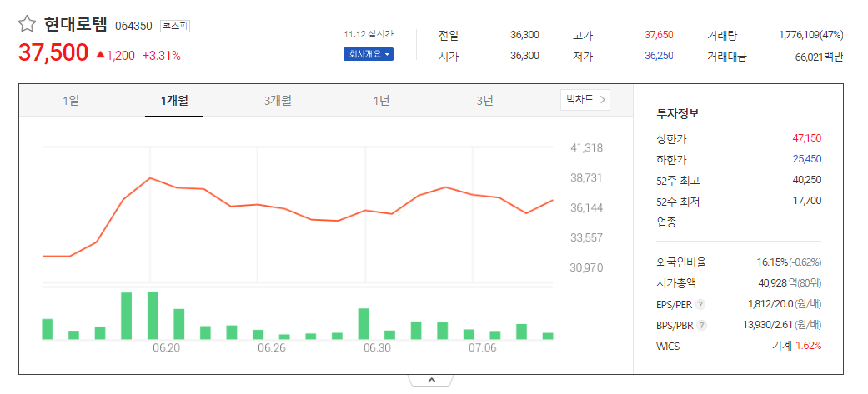
Task: Open 빅차트 full chart view
Action: coord(585,100)
